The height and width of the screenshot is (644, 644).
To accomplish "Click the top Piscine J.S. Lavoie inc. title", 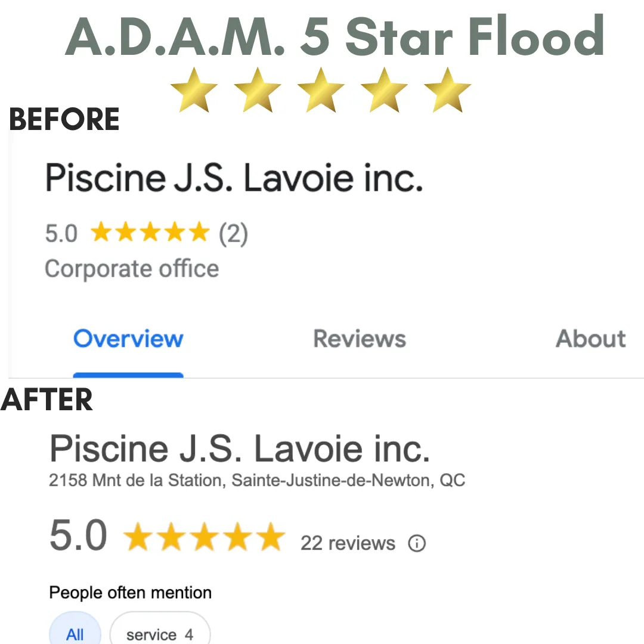I will [x=234, y=178].
